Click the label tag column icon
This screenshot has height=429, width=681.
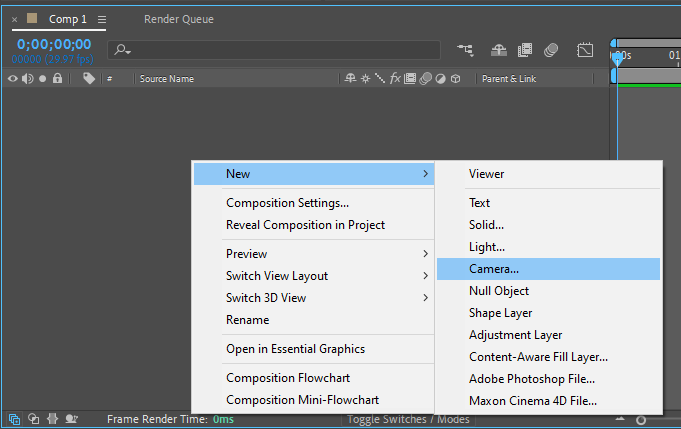(89, 78)
